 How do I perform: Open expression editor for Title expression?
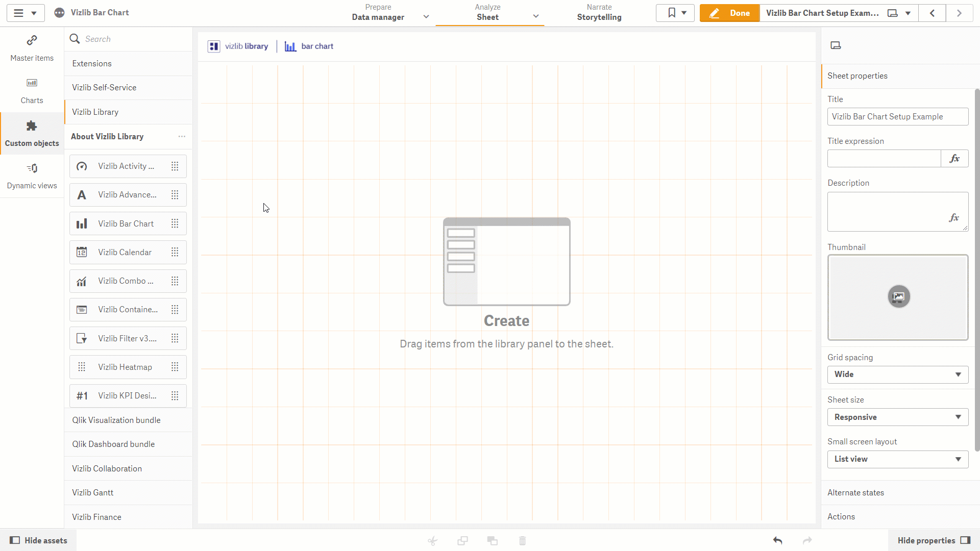954,159
